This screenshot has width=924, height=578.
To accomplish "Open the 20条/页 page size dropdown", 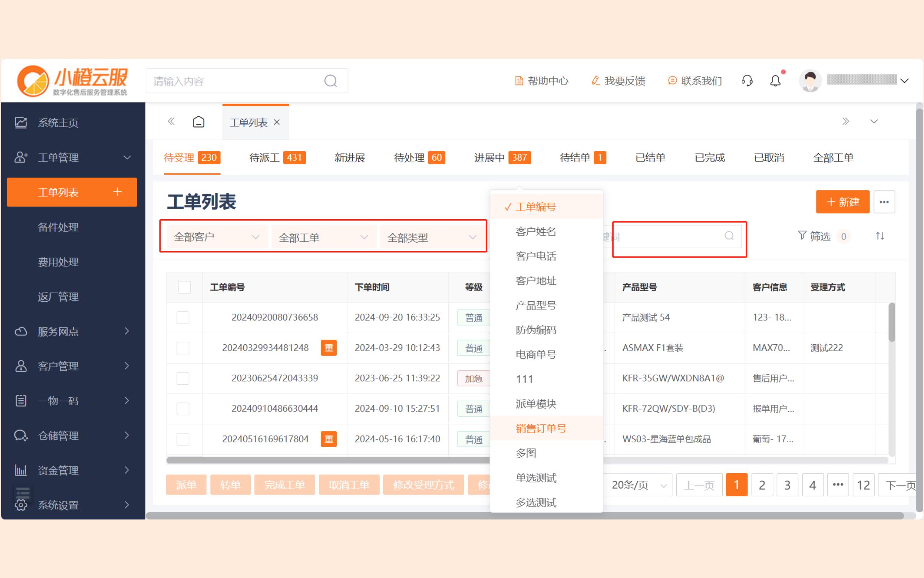I will [x=638, y=485].
